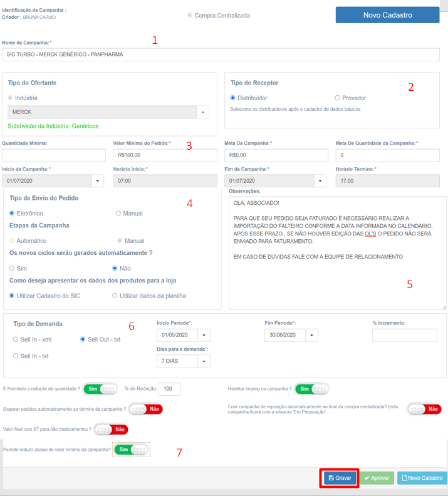Choose Sim for automatic new cycles
448x496 pixels.
12,268
